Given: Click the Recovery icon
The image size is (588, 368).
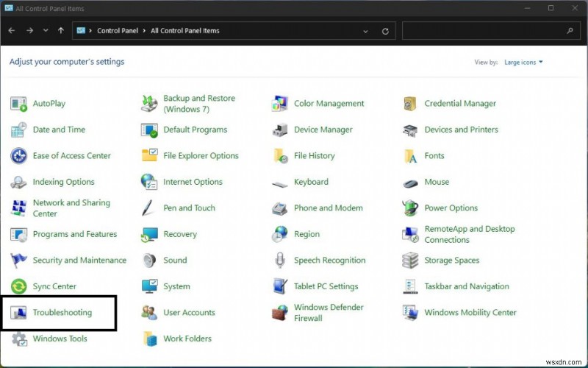Looking at the screenshot, I should pyautogui.click(x=149, y=234).
